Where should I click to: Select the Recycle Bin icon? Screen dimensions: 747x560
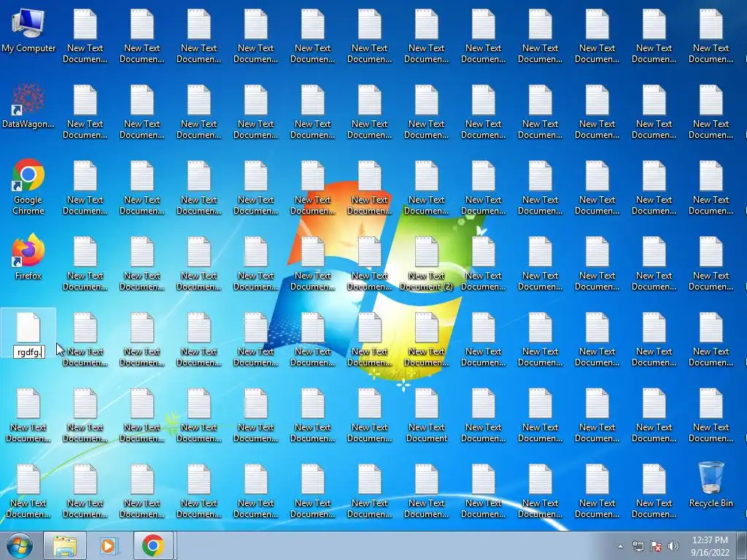(x=711, y=485)
